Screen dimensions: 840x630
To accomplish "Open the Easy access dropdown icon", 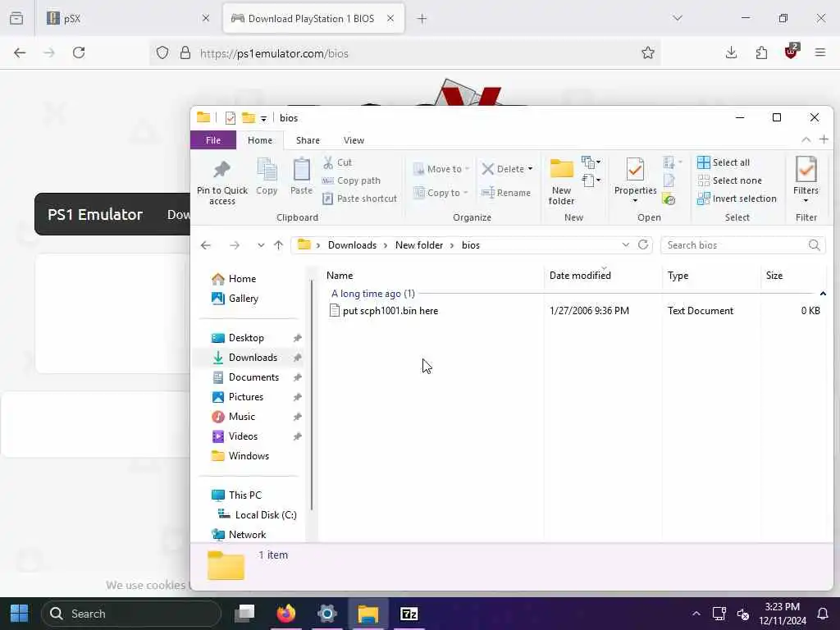I will click(591, 180).
